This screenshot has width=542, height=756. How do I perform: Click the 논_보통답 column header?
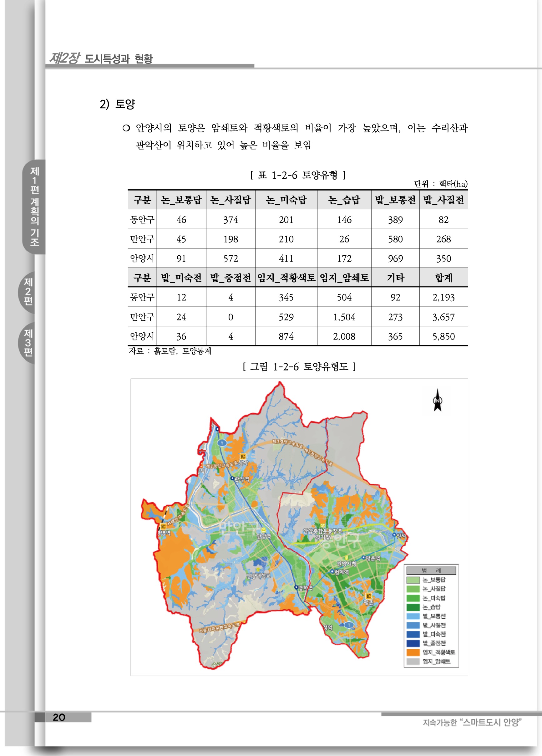182,200
